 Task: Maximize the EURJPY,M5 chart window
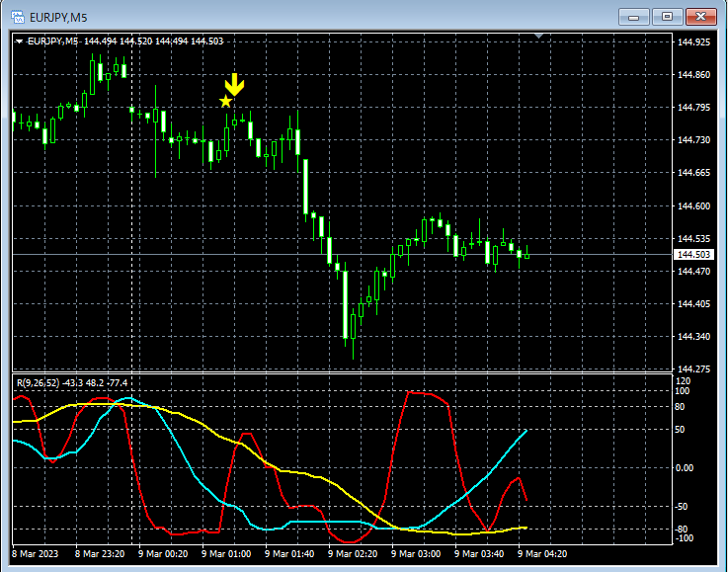(667, 17)
